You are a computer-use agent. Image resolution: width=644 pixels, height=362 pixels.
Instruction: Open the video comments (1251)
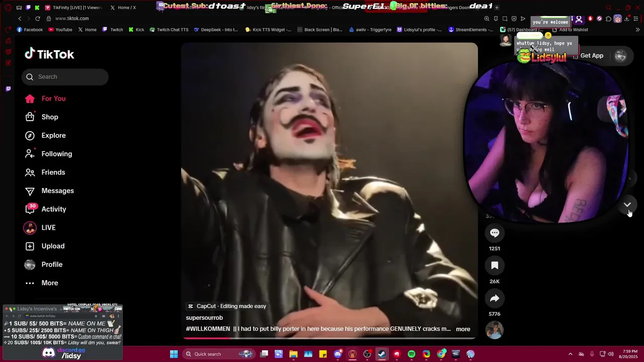click(495, 233)
